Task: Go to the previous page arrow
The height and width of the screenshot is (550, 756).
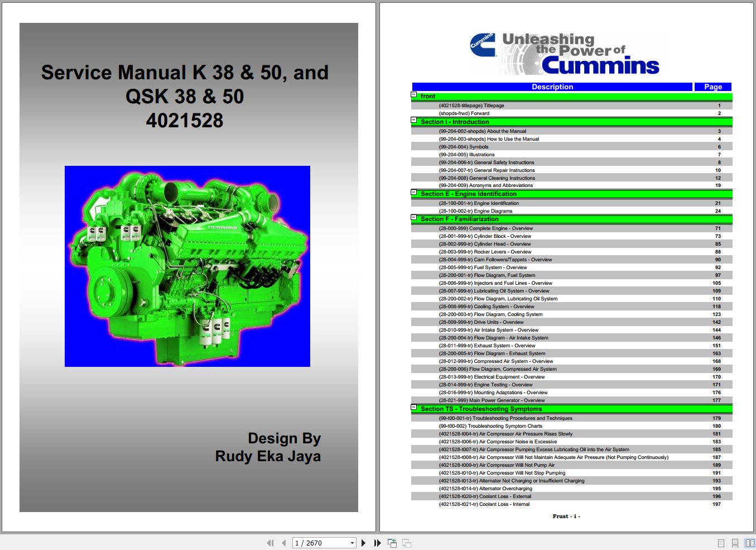Action: [284, 543]
